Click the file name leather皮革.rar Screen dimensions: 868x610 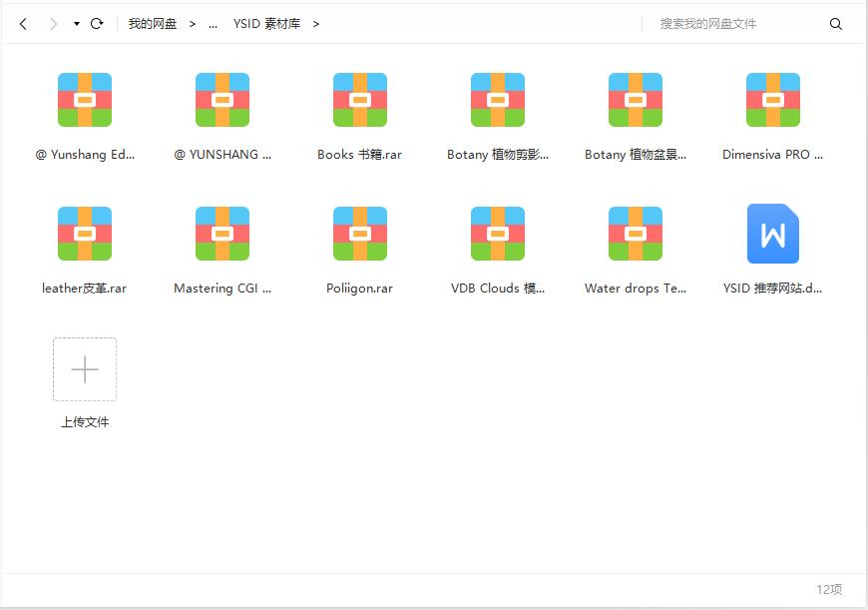click(84, 289)
